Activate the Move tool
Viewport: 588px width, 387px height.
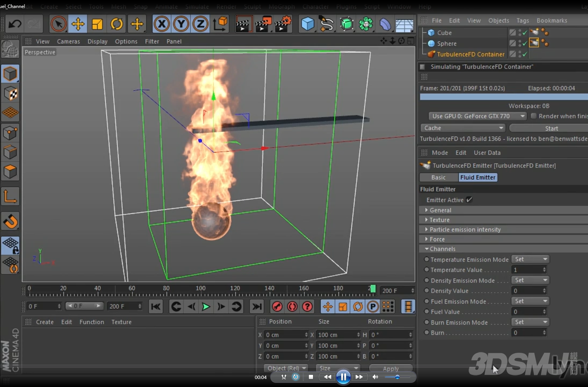click(78, 24)
